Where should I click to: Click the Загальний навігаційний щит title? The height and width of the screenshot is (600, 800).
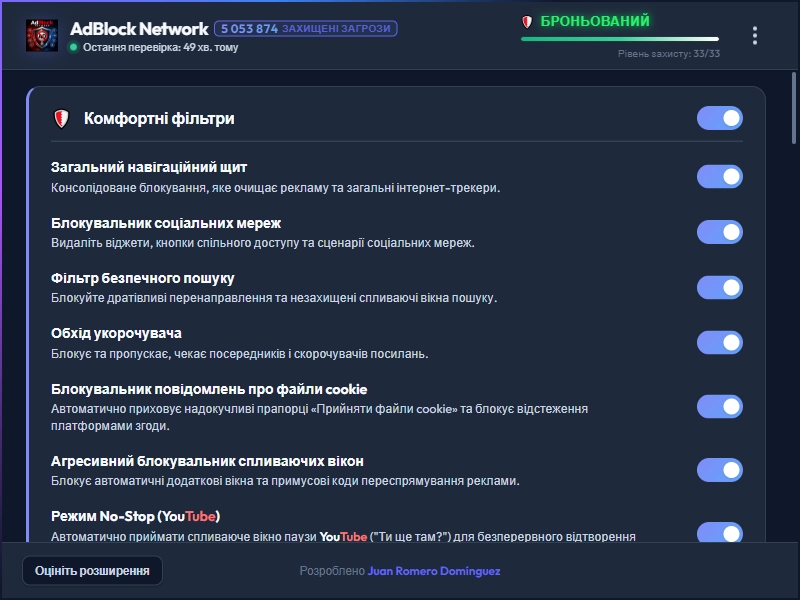pos(149,167)
